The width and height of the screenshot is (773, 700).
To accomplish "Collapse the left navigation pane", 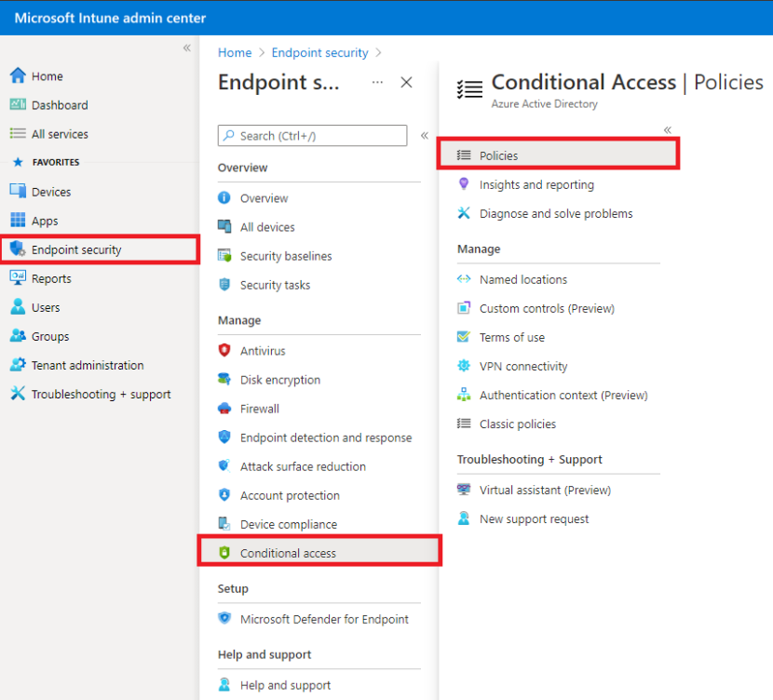I will click(186, 47).
